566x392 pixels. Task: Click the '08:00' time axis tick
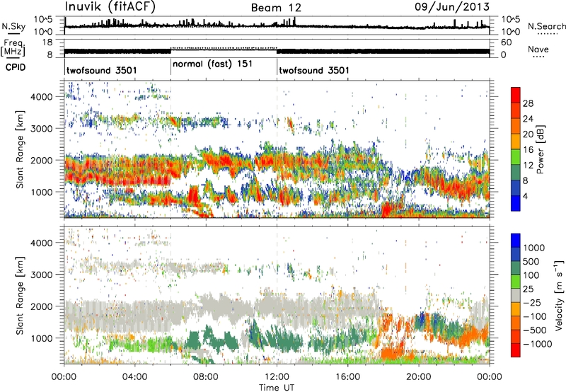tap(206, 377)
